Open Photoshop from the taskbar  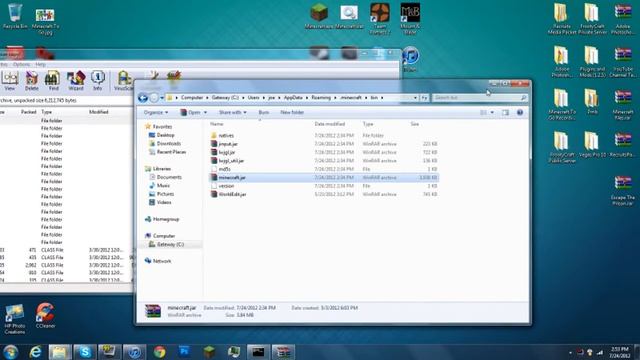184,352
